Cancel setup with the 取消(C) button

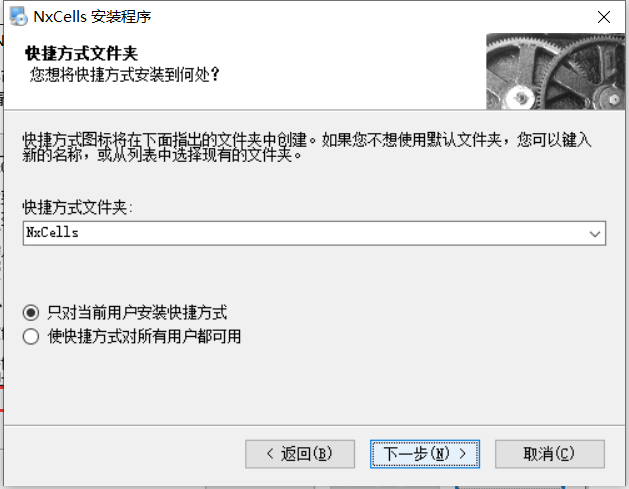[550, 454]
